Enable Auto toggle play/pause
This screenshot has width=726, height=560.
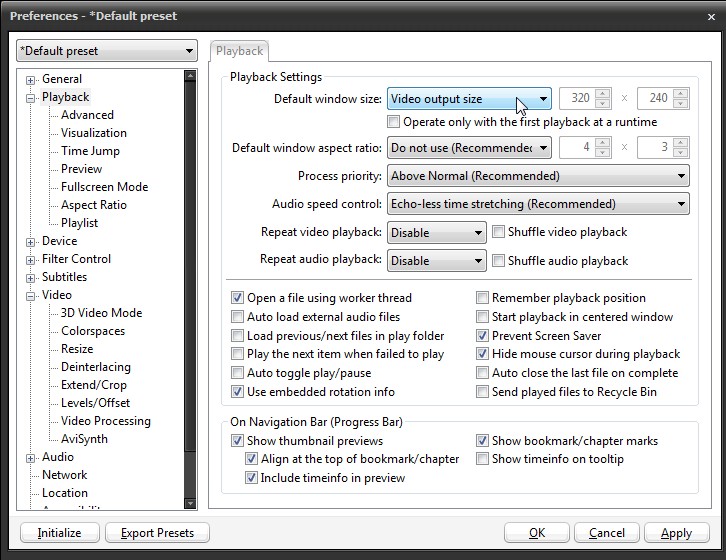tap(238, 373)
